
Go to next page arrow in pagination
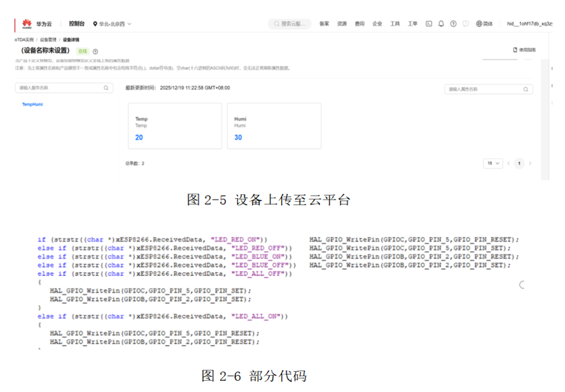tap(530, 163)
